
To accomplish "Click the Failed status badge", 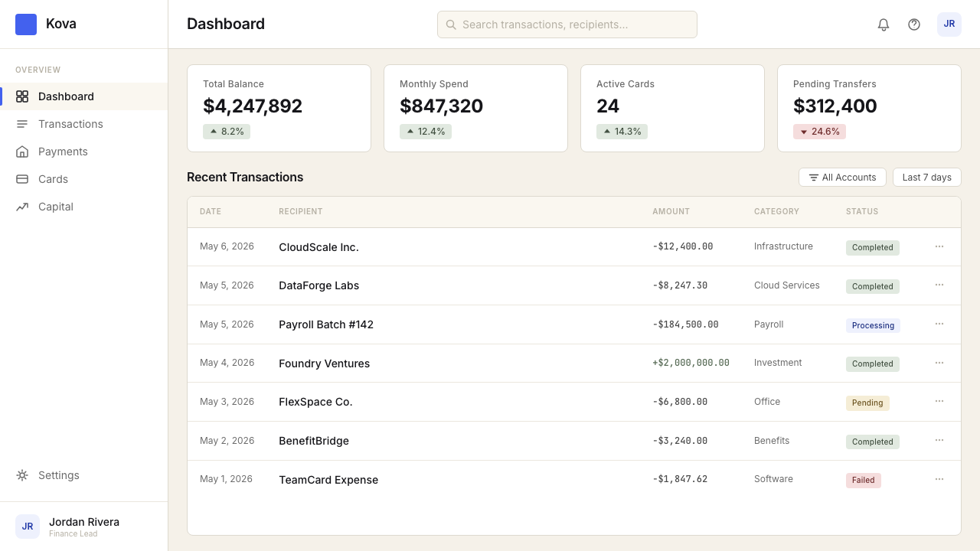I will point(864,480).
